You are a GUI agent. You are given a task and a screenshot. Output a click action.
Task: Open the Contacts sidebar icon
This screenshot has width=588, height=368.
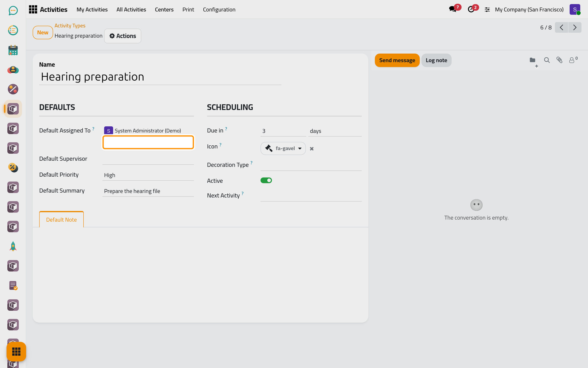click(13, 70)
